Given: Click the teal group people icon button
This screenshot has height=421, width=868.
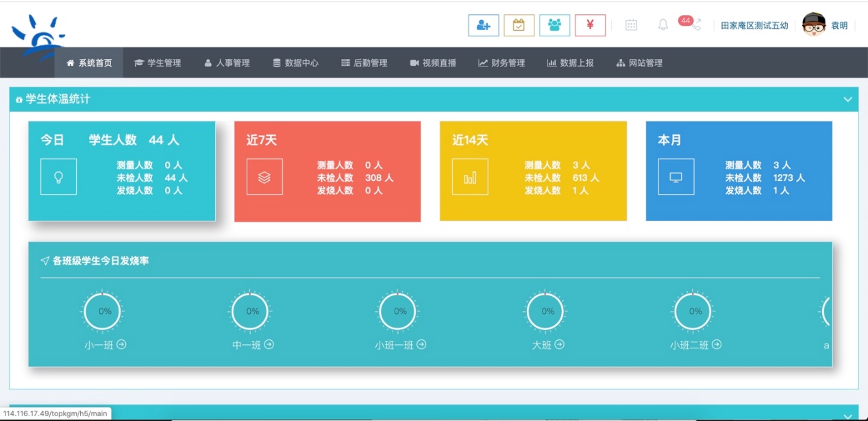Looking at the screenshot, I should click(x=554, y=25).
